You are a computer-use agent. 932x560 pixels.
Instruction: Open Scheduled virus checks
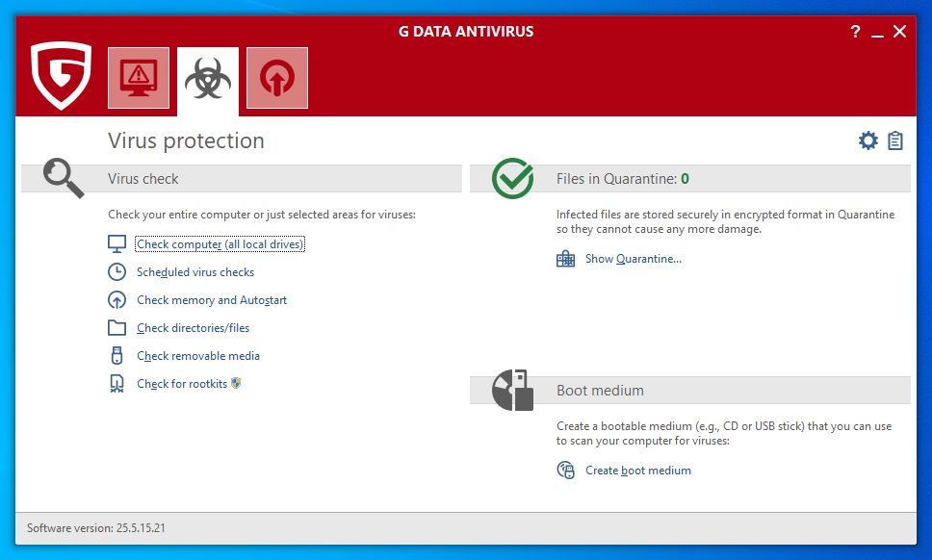pyautogui.click(x=195, y=272)
